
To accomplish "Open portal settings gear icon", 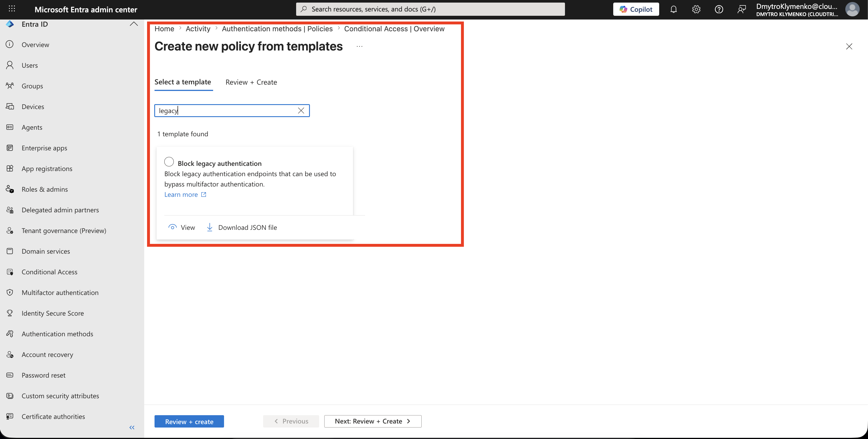I will click(696, 9).
